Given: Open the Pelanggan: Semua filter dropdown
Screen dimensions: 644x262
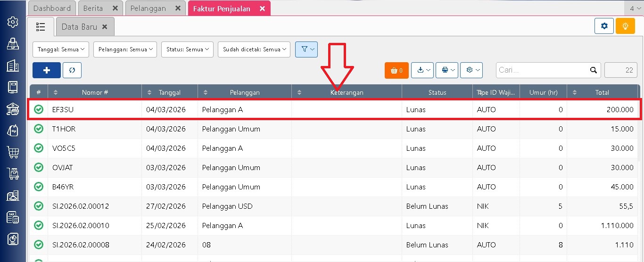Looking at the screenshot, I should pos(125,49).
